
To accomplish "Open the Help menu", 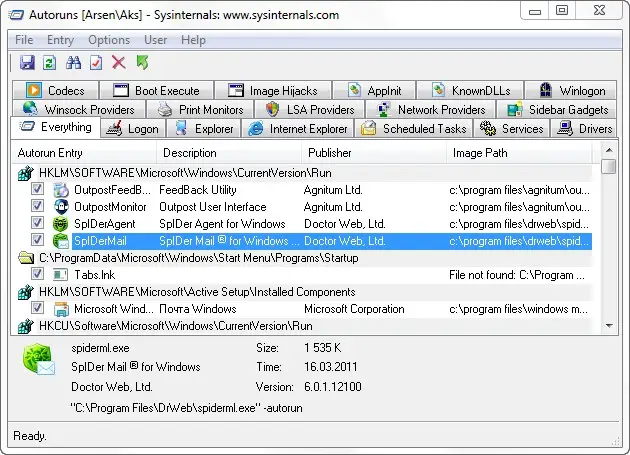I will point(193,40).
